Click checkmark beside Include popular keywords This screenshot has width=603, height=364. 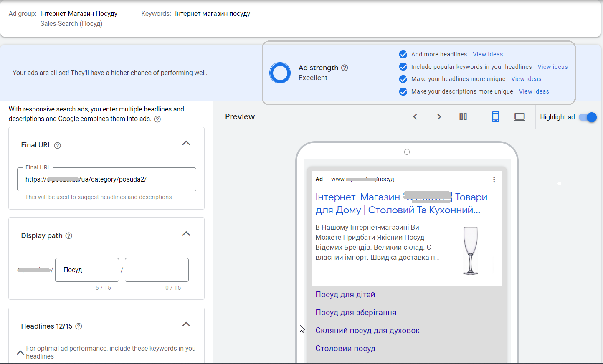403,67
